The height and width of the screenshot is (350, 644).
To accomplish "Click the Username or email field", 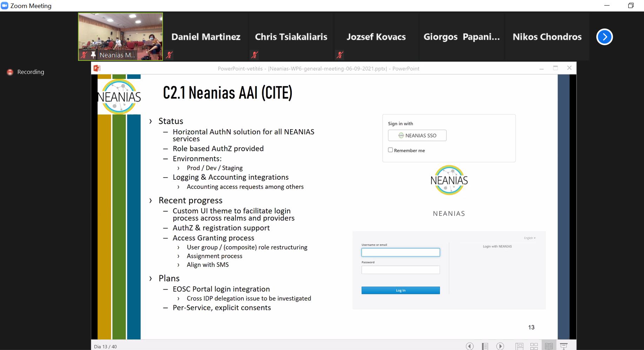I will (x=401, y=252).
